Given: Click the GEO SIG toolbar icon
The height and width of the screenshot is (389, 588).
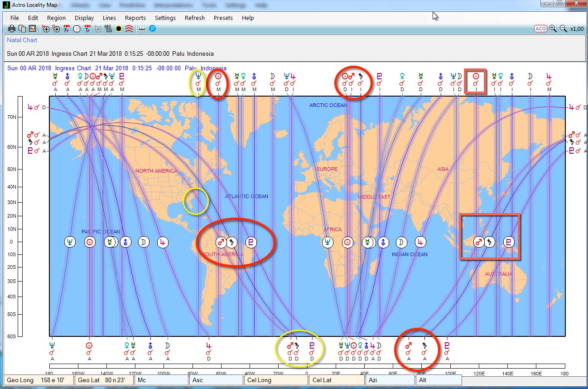Looking at the screenshot, I should point(108,29).
